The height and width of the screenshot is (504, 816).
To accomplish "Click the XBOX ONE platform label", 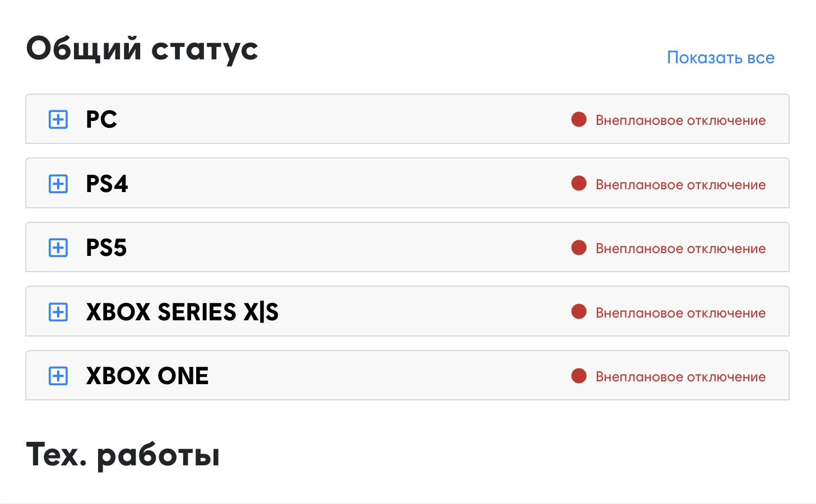I will (147, 376).
